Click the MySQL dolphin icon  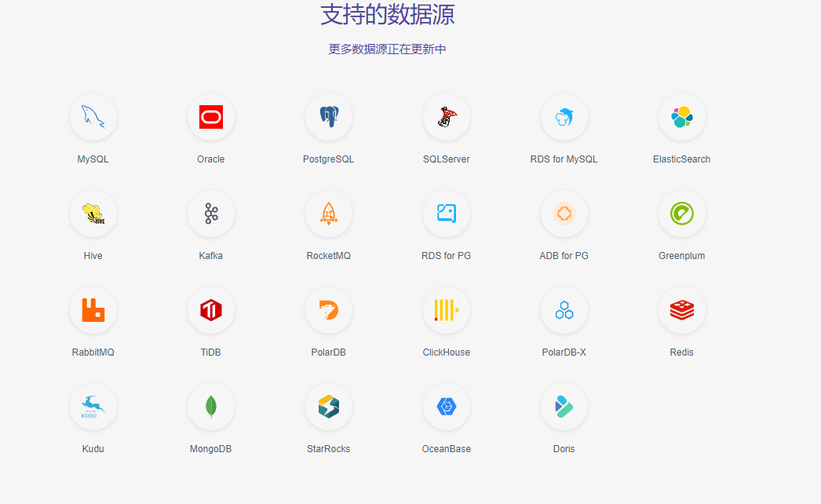[93, 117]
